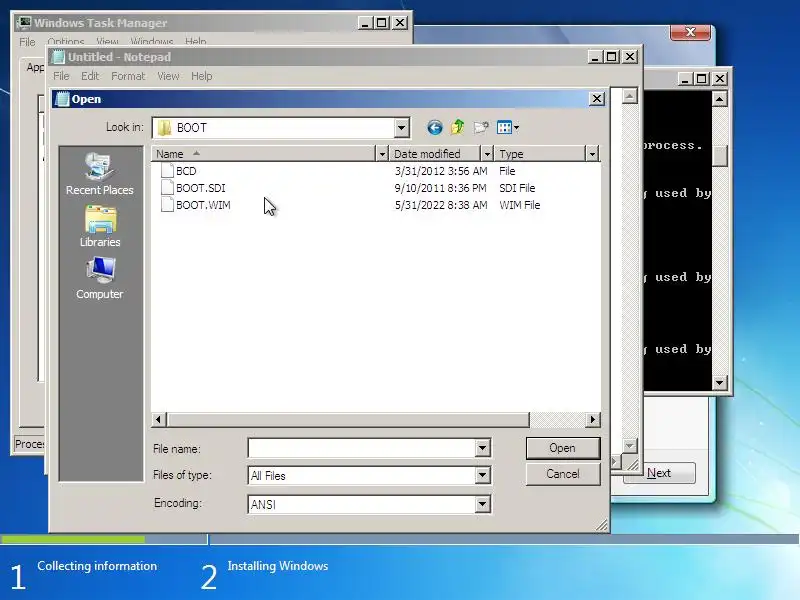Click the file list horizontal scrollbar track
This screenshot has width=800, height=600.
coord(557,419)
